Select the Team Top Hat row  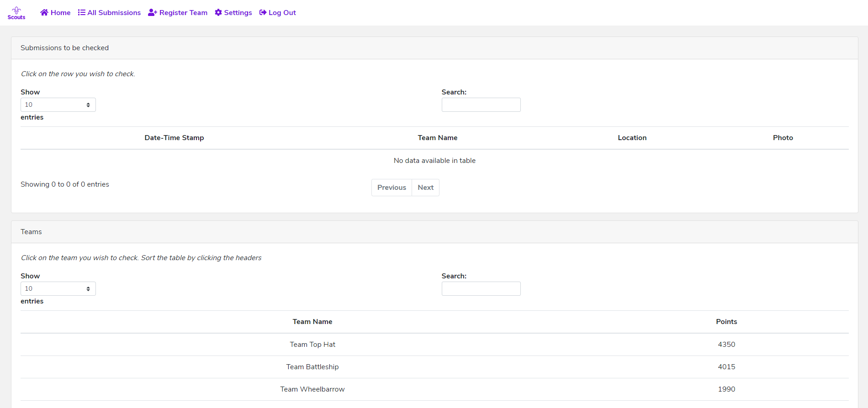312,345
